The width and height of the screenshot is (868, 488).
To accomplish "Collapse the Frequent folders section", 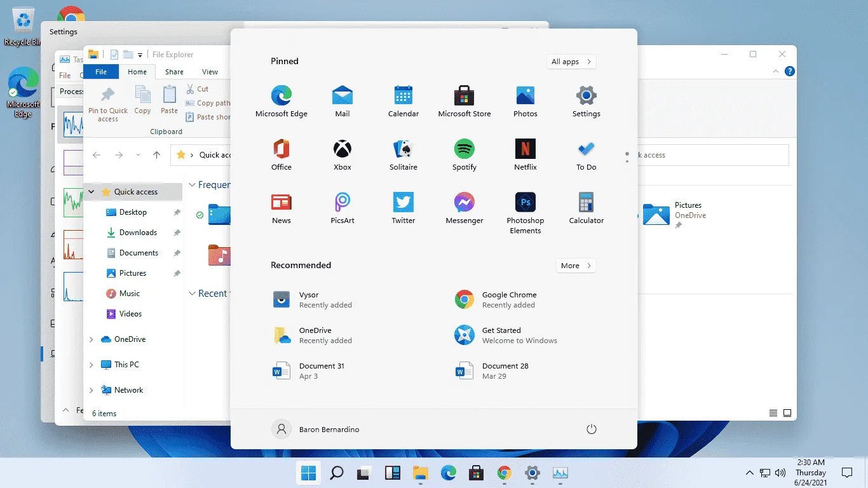I will point(193,185).
